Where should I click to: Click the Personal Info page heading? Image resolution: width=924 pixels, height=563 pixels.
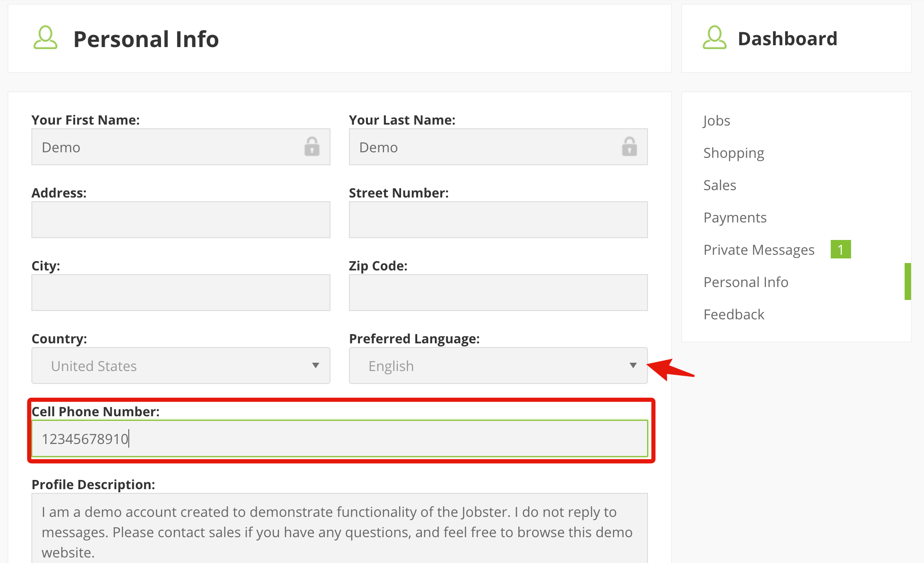pyautogui.click(x=146, y=39)
